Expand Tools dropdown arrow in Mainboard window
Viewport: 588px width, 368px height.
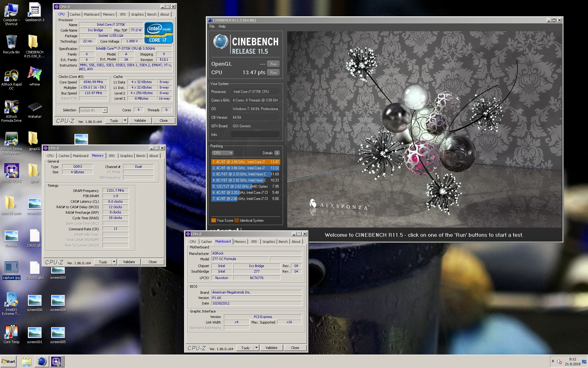[256, 348]
